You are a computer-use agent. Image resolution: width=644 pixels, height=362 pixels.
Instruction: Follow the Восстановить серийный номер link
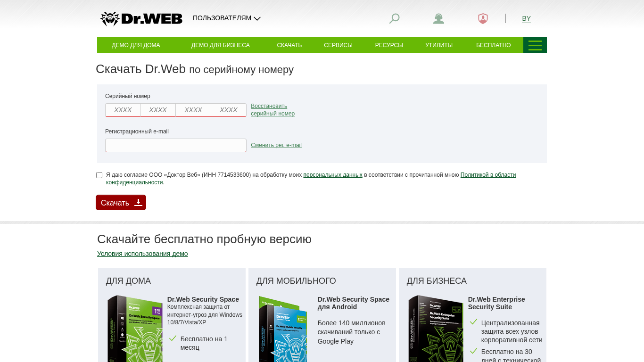click(272, 110)
